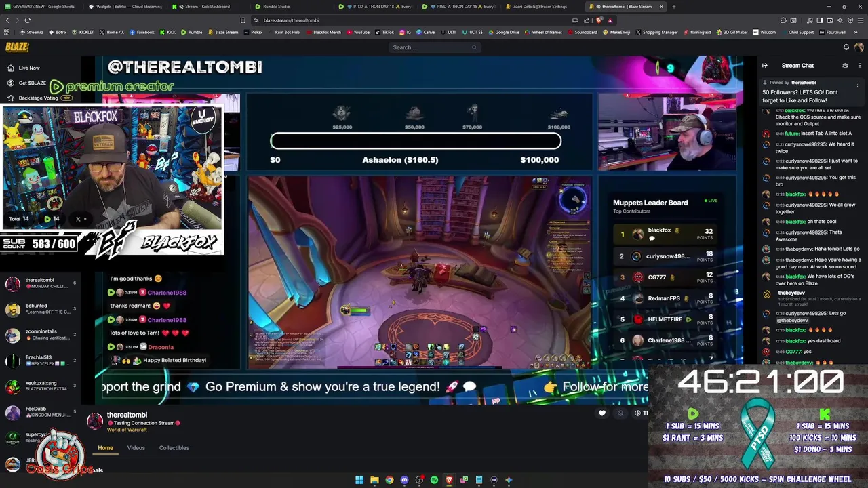This screenshot has height=488, width=868.
Task: Open File Explorer from the taskbar
Action: click(374, 480)
